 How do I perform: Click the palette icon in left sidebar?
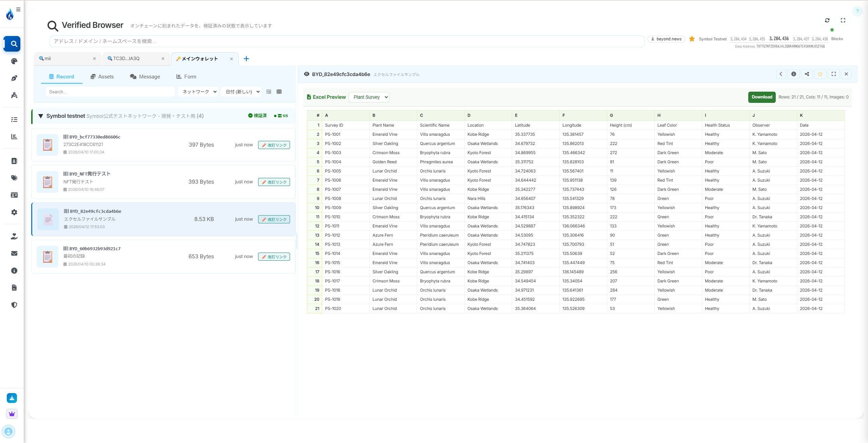pos(14,61)
